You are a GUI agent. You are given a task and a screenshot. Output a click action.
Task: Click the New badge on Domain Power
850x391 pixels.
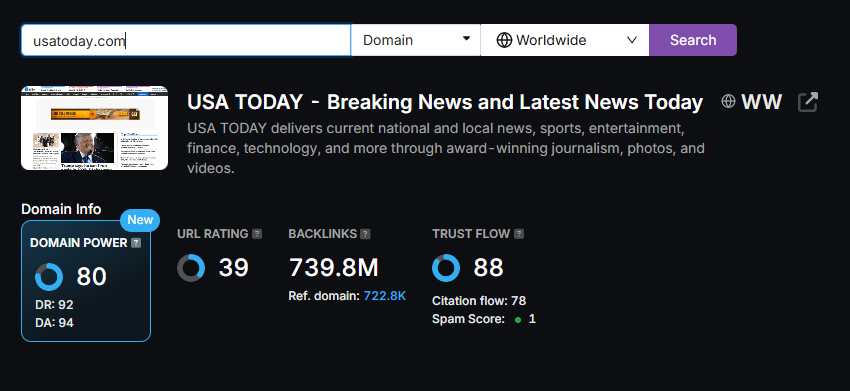[140, 220]
